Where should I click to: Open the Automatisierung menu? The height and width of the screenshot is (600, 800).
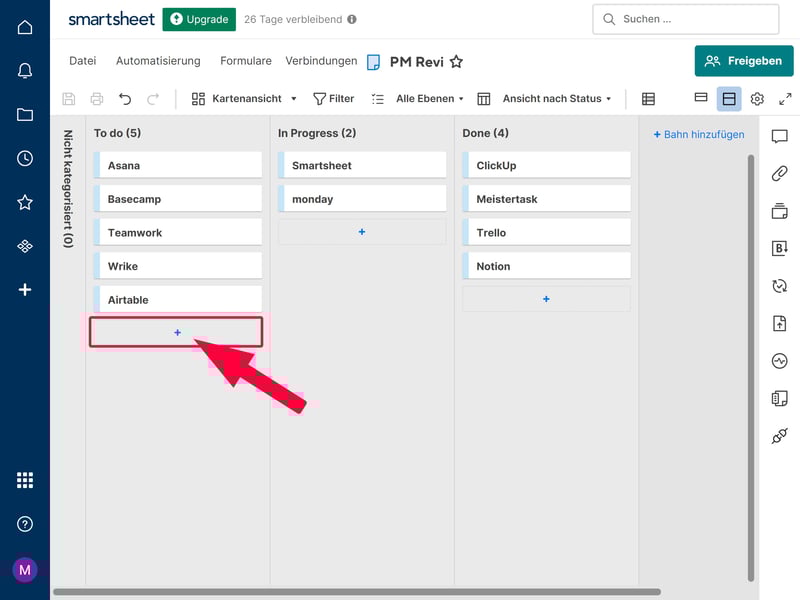click(158, 61)
